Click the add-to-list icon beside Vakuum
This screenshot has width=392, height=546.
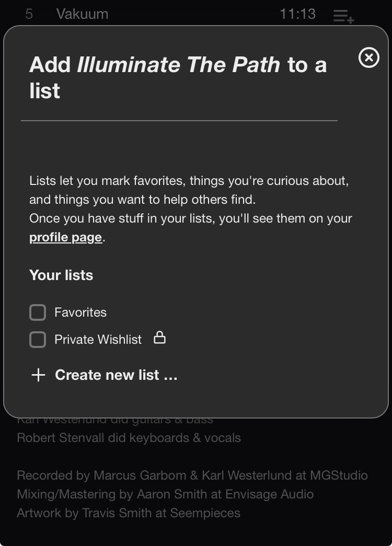(343, 16)
